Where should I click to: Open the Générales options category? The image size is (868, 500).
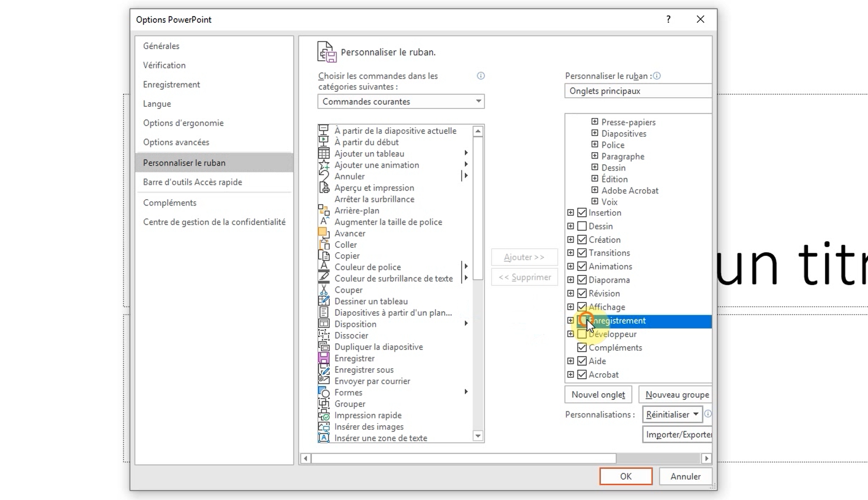214,46
